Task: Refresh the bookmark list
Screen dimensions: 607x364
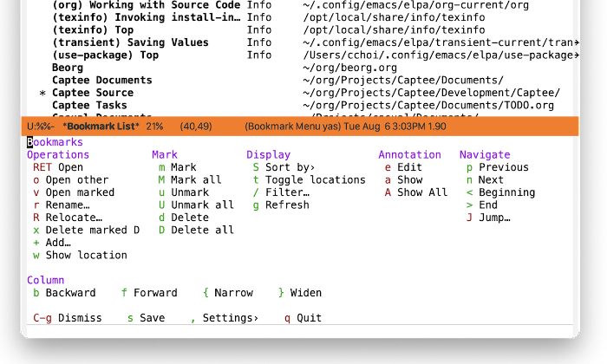Action: [x=281, y=205]
